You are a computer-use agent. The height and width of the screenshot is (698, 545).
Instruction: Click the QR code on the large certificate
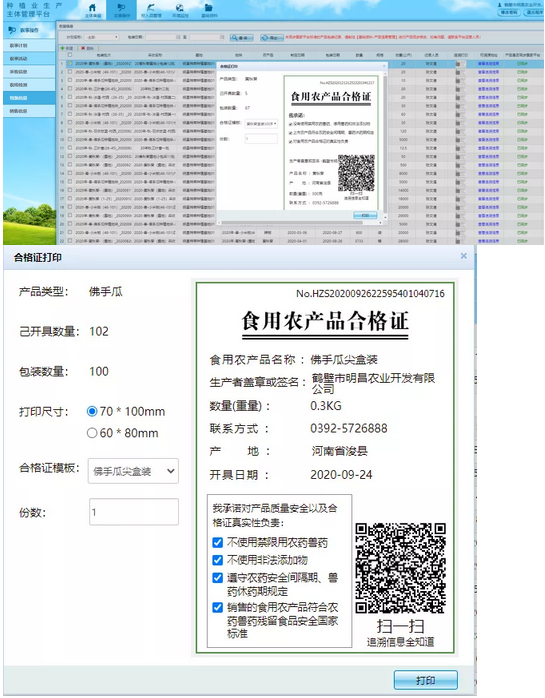(400, 568)
